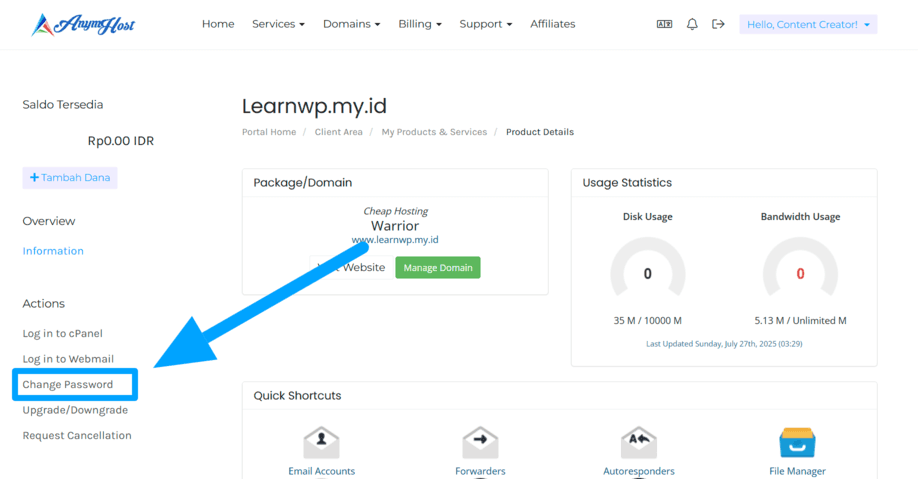918x479 pixels.
Task: Open the Email Accounts envelope icon
Action: click(321, 443)
